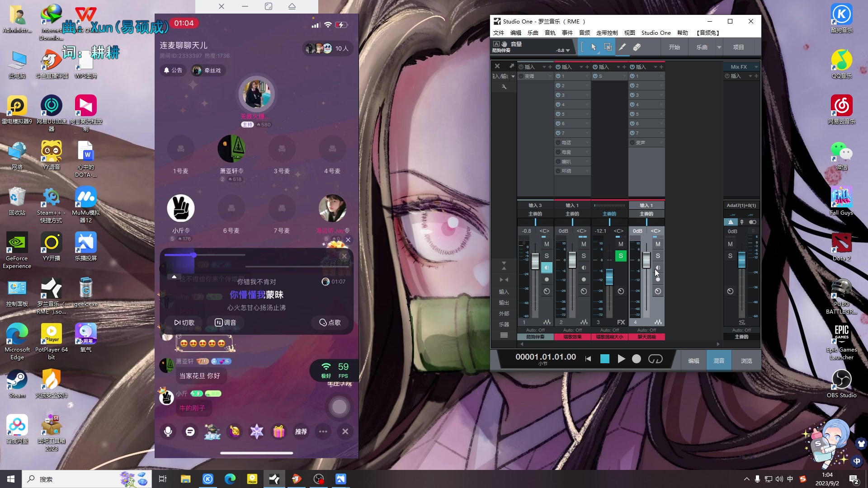The height and width of the screenshot is (488, 868).
Task: Open the 环绕 insert dropdown on channel 2
Action: [587, 171]
